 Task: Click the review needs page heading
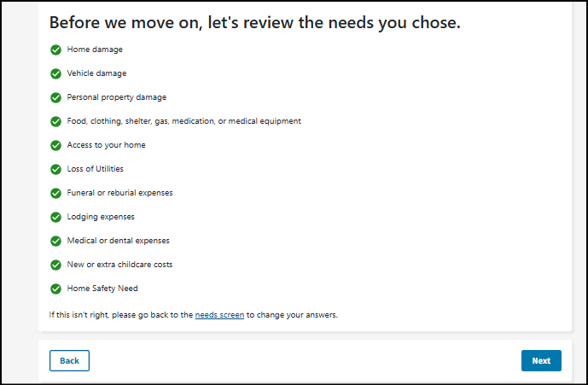(254, 23)
